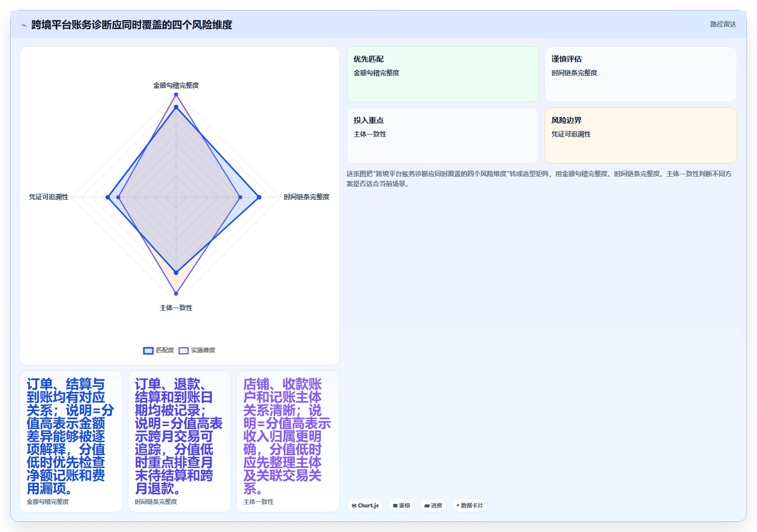Click the sparkle icon in the 数据卡片 tag
The image size is (757, 532).
point(458,505)
